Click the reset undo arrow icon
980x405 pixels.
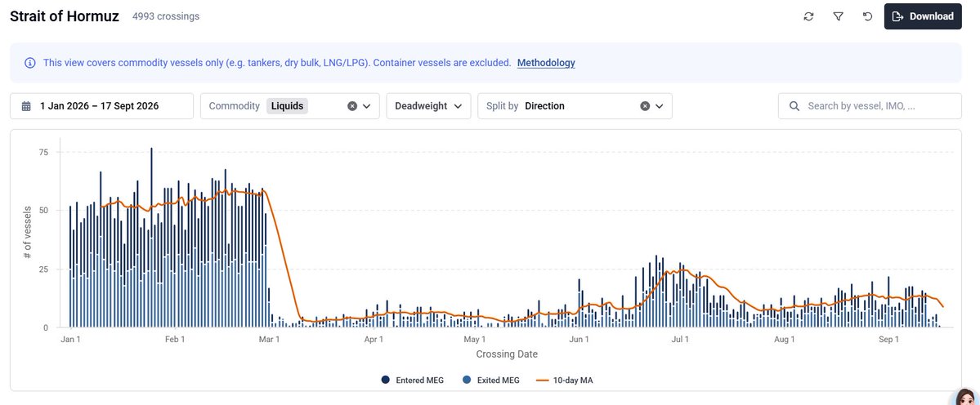867,17
